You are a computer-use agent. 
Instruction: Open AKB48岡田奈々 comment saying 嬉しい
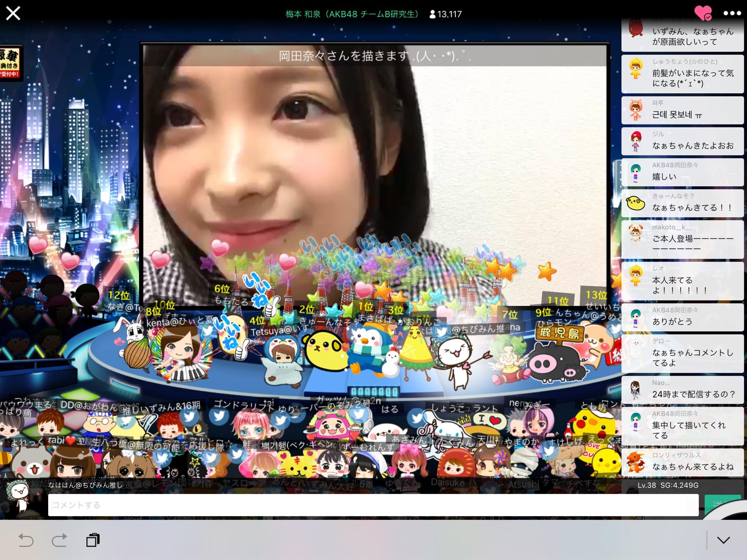tap(682, 172)
